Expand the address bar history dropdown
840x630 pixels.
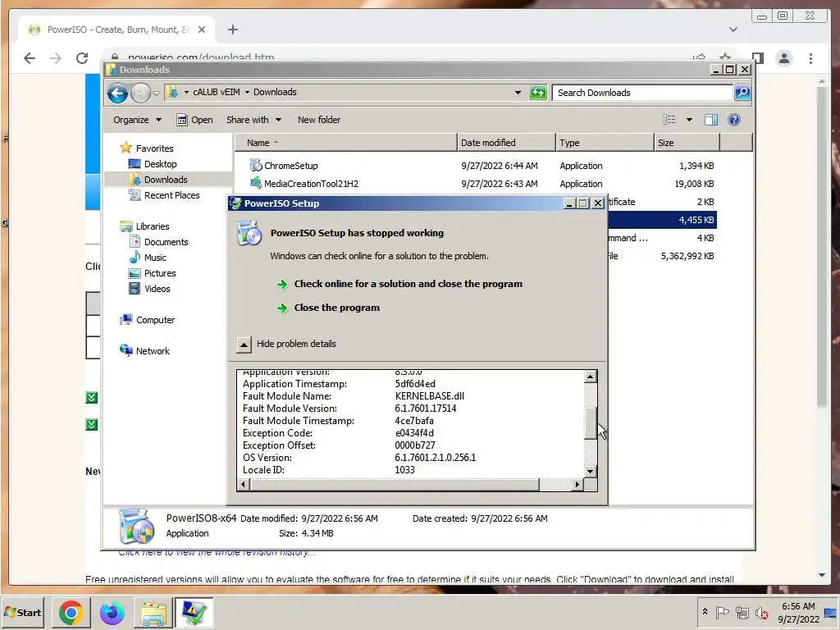click(518, 93)
